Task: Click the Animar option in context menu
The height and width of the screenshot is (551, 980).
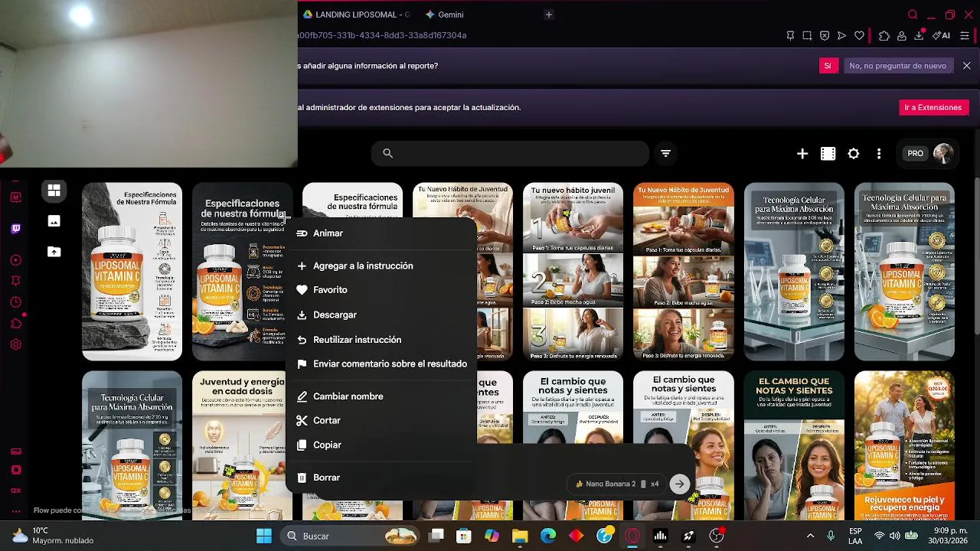Action: click(x=381, y=233)
